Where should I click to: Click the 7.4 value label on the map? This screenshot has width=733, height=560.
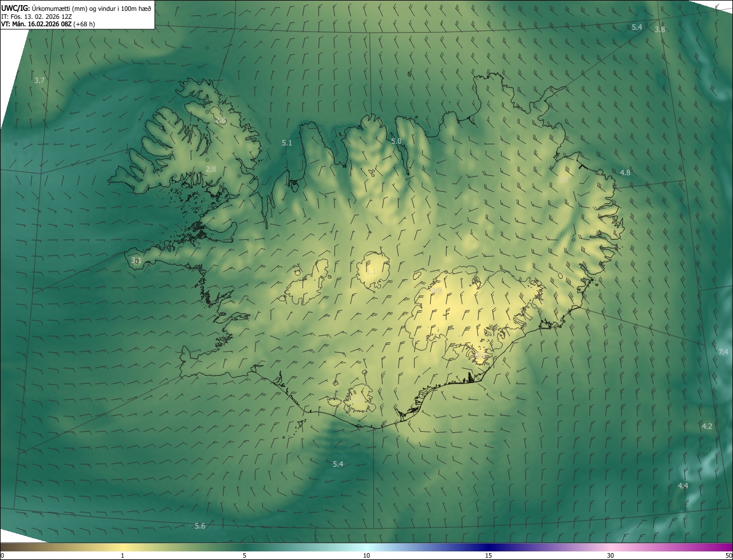(x=723, y=352)
